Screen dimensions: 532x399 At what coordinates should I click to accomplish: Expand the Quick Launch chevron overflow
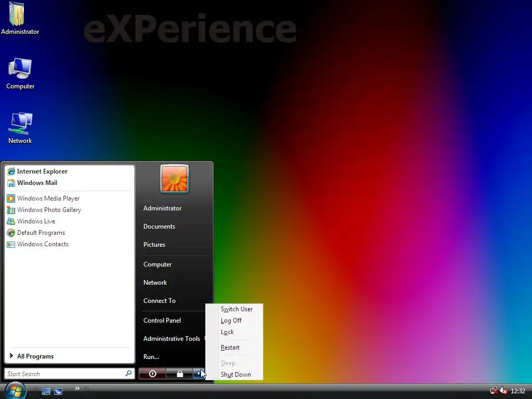tap(77, 388)
